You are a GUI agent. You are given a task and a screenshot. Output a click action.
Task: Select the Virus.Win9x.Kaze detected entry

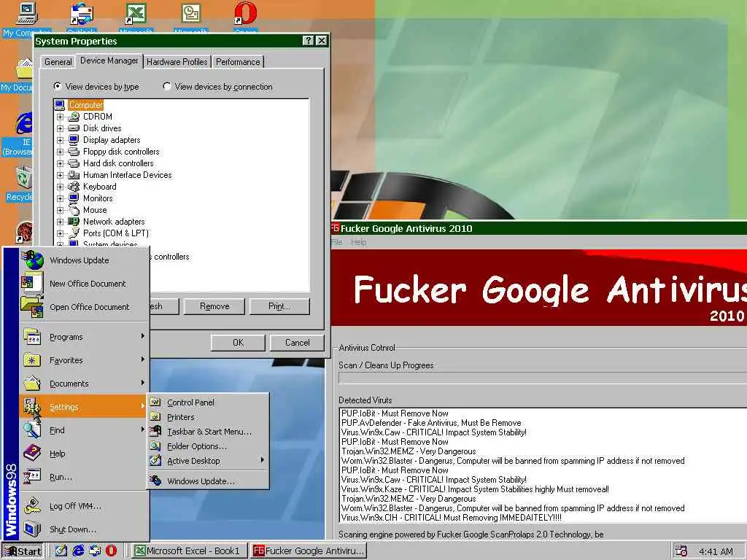pyautogui.click(x=475, y=489)
